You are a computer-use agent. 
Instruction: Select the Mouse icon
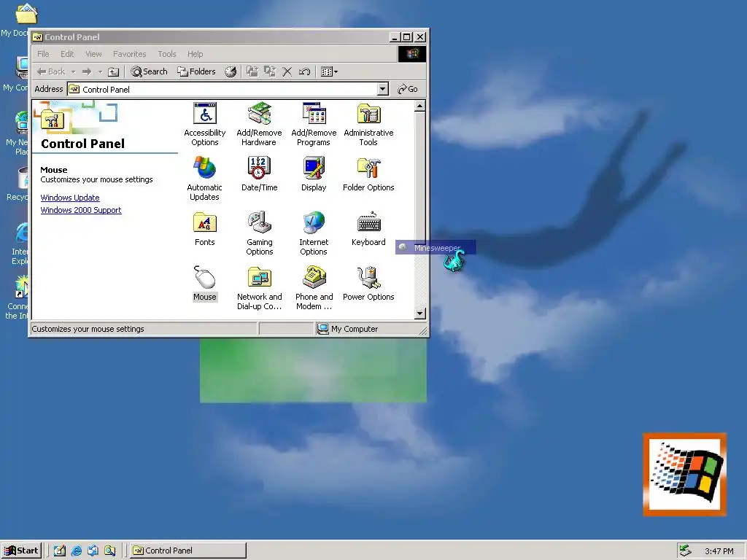tap(205, 284)
